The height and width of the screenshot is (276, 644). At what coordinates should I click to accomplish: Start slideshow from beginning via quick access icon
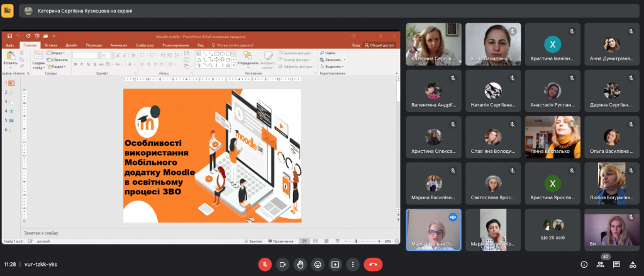(37, 36)
